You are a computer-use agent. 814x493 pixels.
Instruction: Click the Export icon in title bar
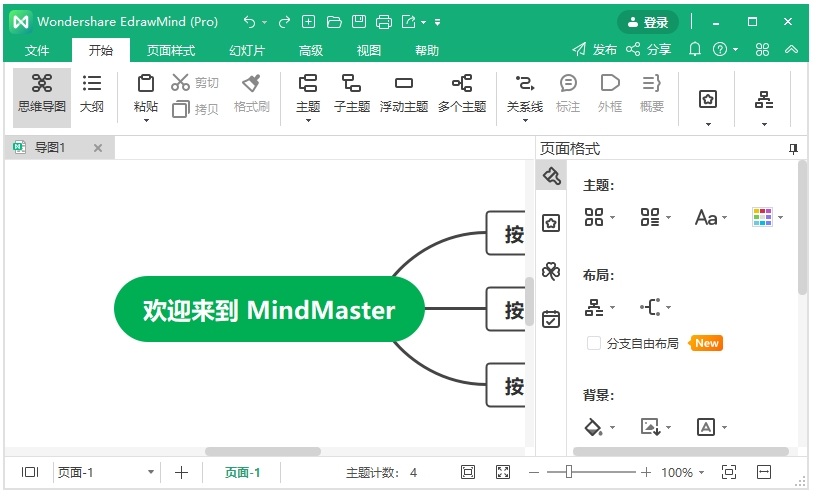point(409,22)
